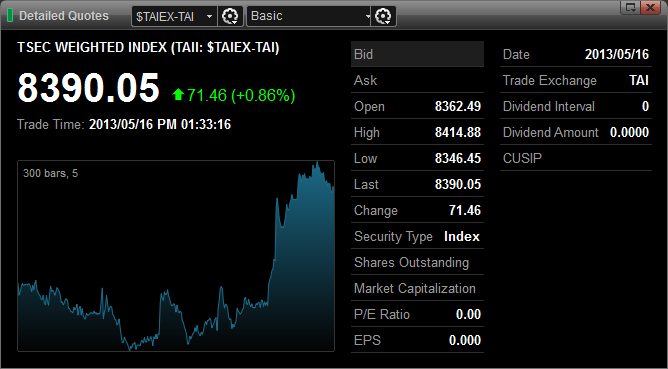Open symbol settings gear next to $TAIEX-TAI
Screen dimensions: 668x369
pos(230,16)
